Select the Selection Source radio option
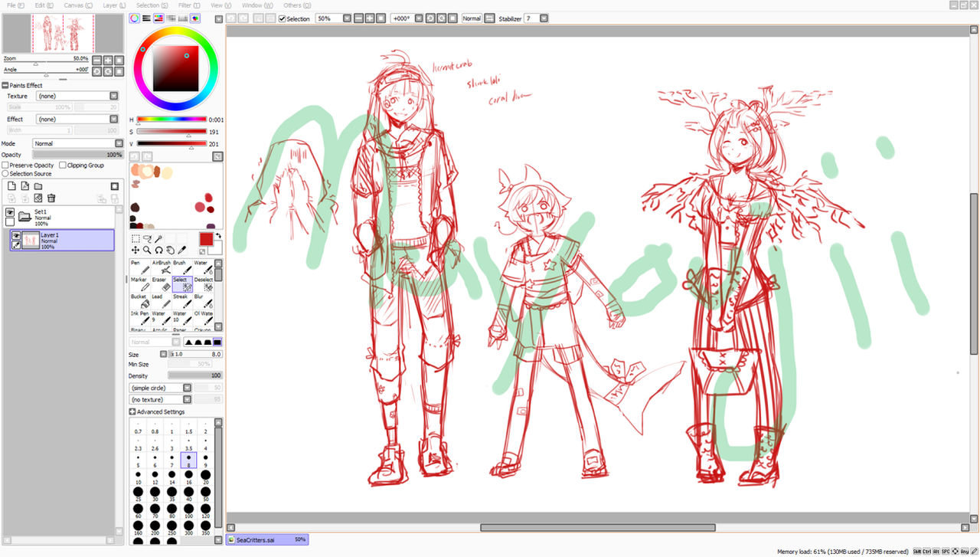This screenshot has height=557, width=980. [x=5, y=174]
